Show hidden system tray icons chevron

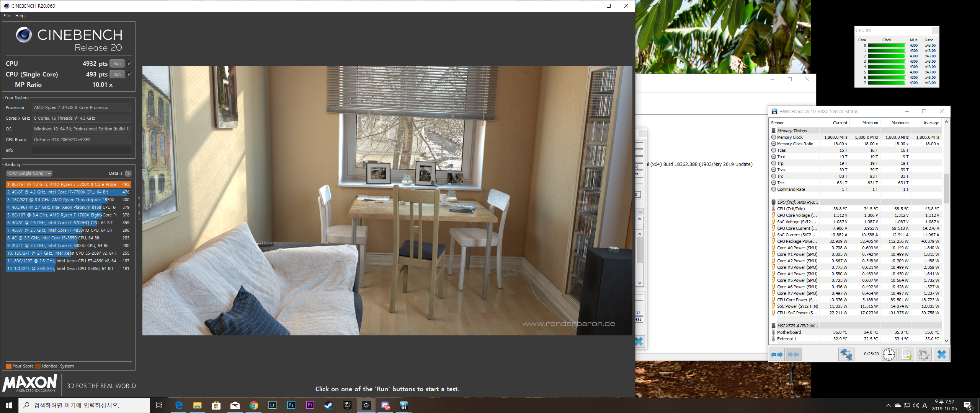click(x=888, y=405)
